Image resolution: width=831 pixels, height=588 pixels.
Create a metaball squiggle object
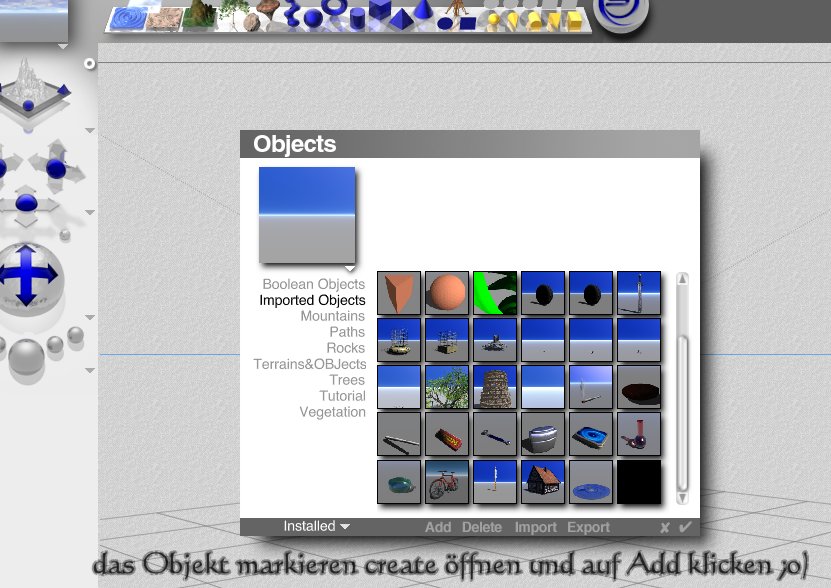pyautogui.click(x=292, y=13)
